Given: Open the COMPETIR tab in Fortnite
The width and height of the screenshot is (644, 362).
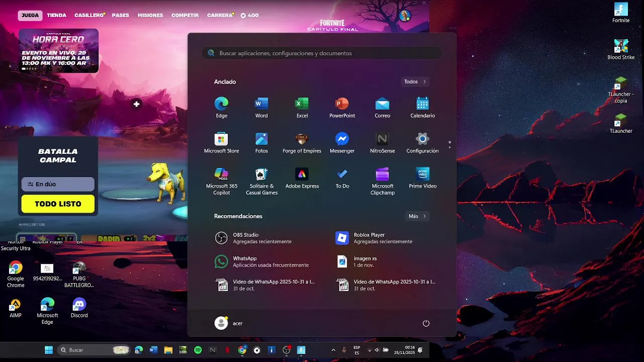Looking at the screenshot, I should click(x=185, y=15).
